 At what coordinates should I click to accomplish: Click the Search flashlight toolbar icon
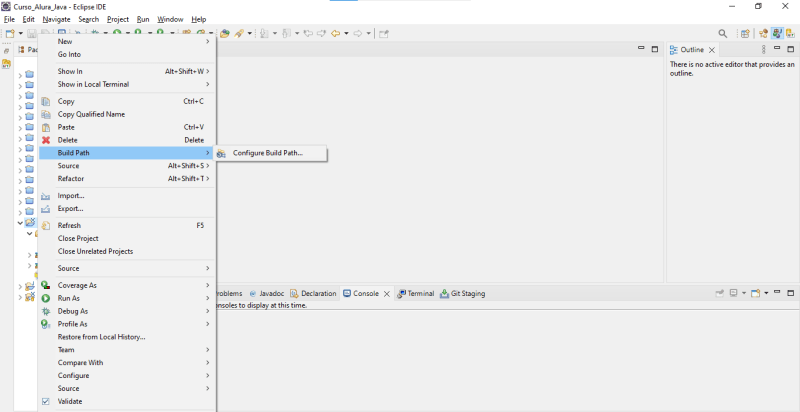pyautogui.click(x=239, y=33)
